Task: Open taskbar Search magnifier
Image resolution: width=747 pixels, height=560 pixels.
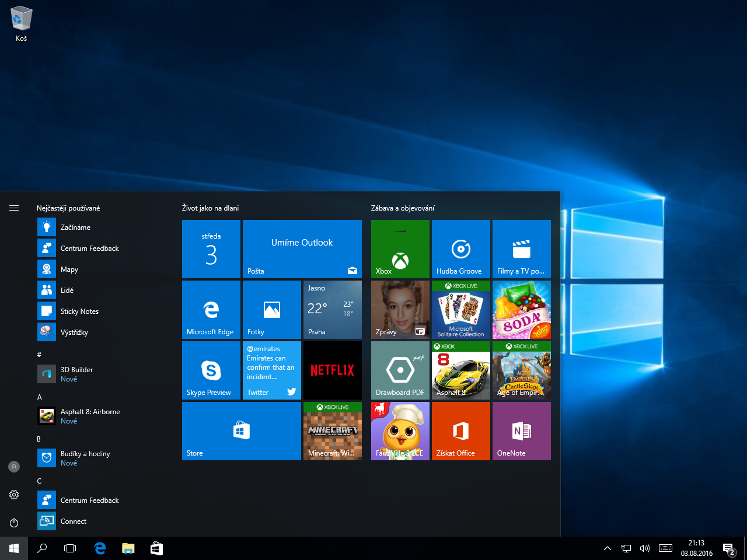Action: 42,548
